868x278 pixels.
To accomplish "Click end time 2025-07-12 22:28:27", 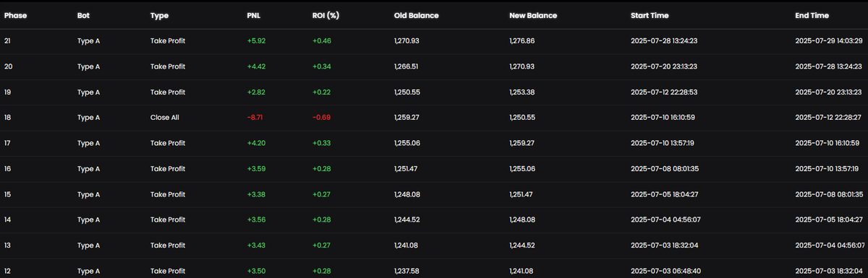I will pyautogui.click(x=828, y=118).
